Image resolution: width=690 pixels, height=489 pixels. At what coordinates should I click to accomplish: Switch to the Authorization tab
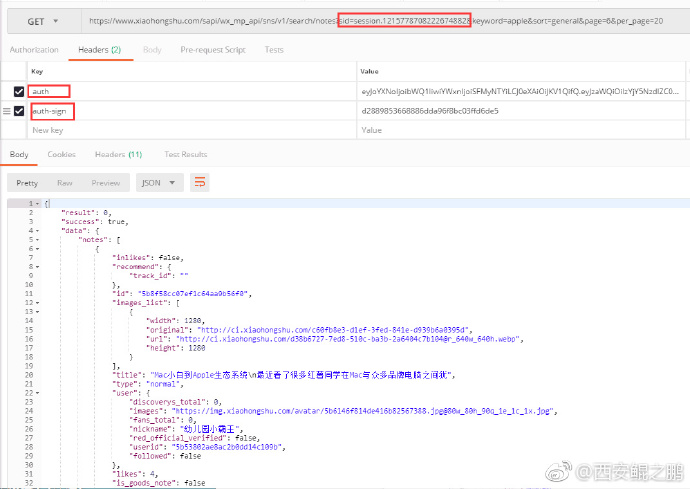34,50
